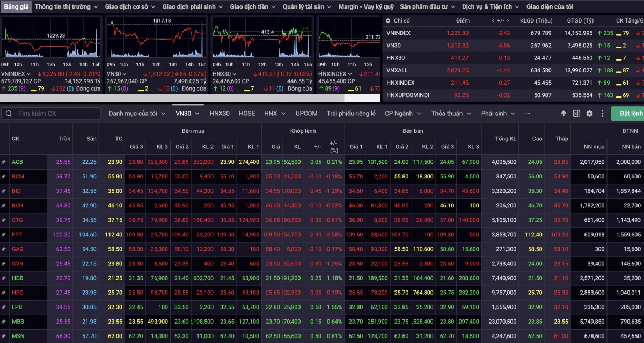The height and width of the screenshot is (343, 644).
Task: Open the CP Ngành dropdown
Action: click(x=402, y=114)
